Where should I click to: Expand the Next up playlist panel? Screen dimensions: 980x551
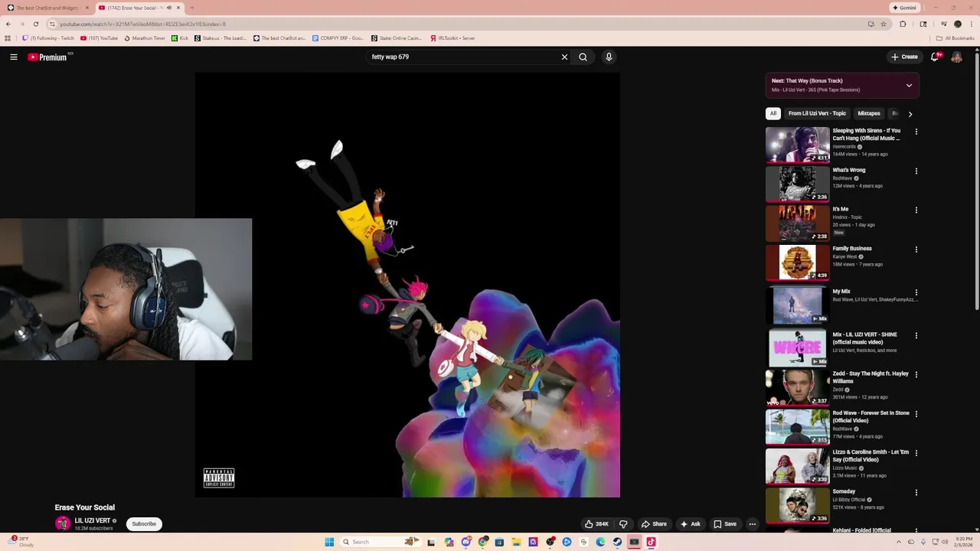pos(909,85)
